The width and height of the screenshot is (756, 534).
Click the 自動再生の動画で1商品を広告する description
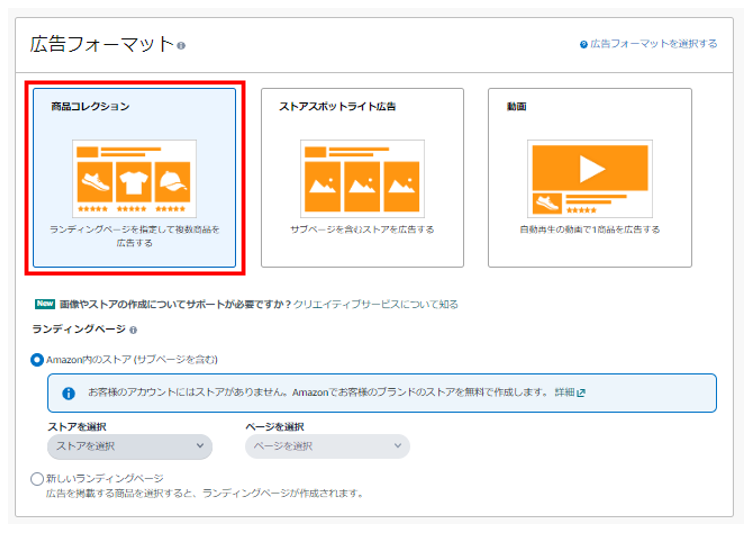pos(590,229)
